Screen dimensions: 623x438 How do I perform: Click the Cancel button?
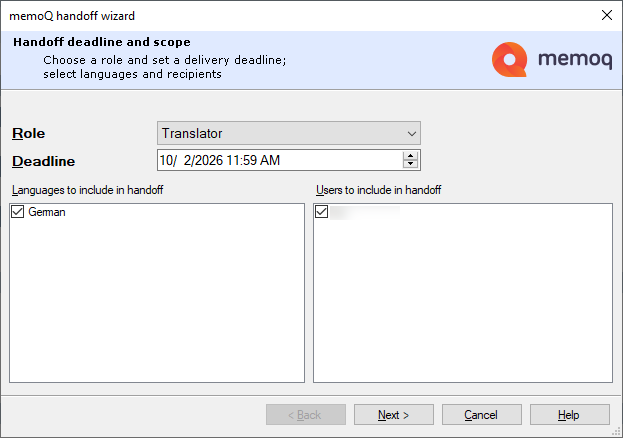tap(482, 415)
